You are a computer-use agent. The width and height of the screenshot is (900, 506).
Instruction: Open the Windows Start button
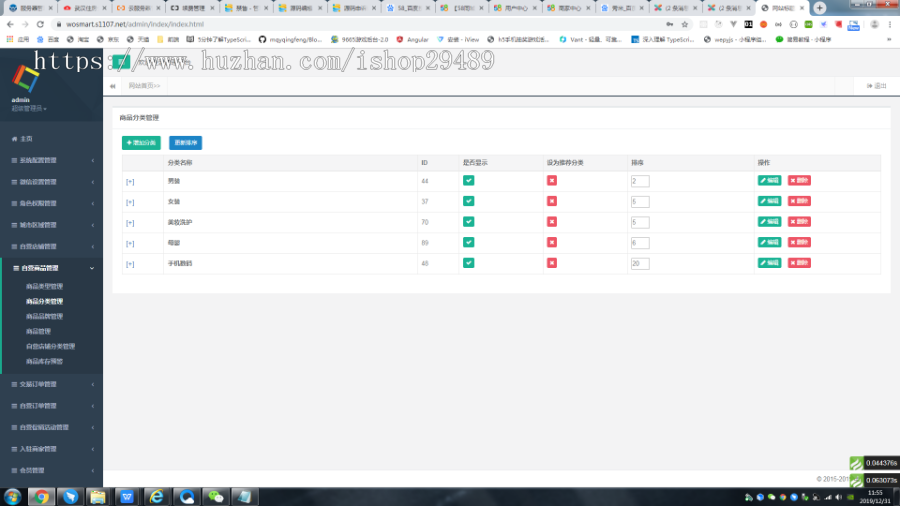pos(13,497)
